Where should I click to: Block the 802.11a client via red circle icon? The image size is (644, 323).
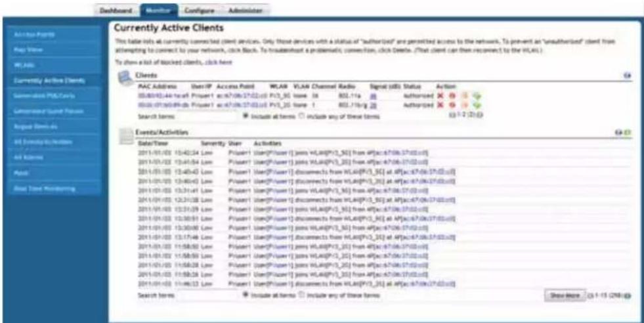[452, 95]
